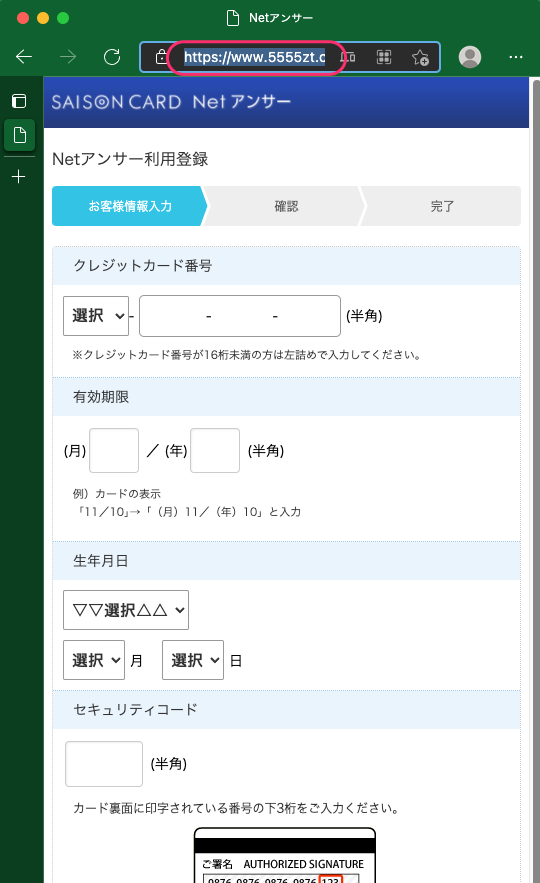Click the credit card number input field
This screenshot has height=883, width=540.
240,316
